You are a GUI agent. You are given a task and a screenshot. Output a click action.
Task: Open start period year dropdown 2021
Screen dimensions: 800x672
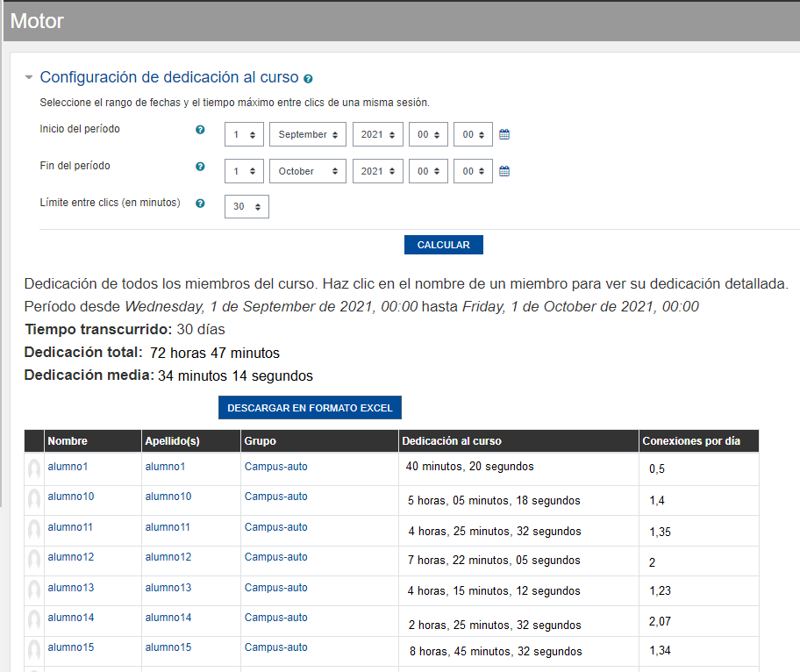tap(377, 135)
